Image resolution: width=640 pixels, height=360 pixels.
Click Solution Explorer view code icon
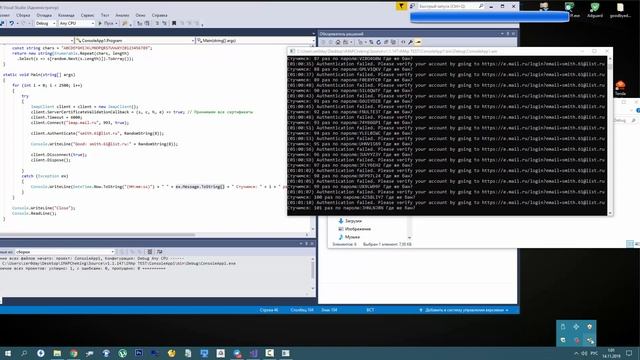pos(403,42)
